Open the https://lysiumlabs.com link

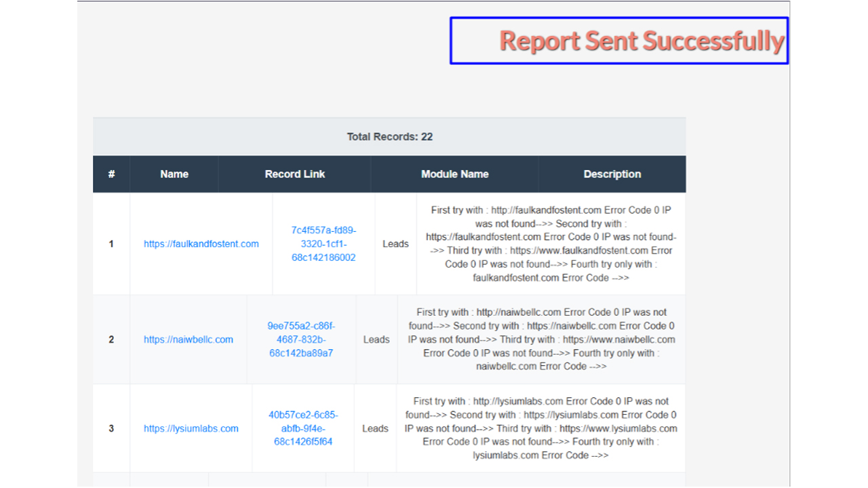click(191, 428)
